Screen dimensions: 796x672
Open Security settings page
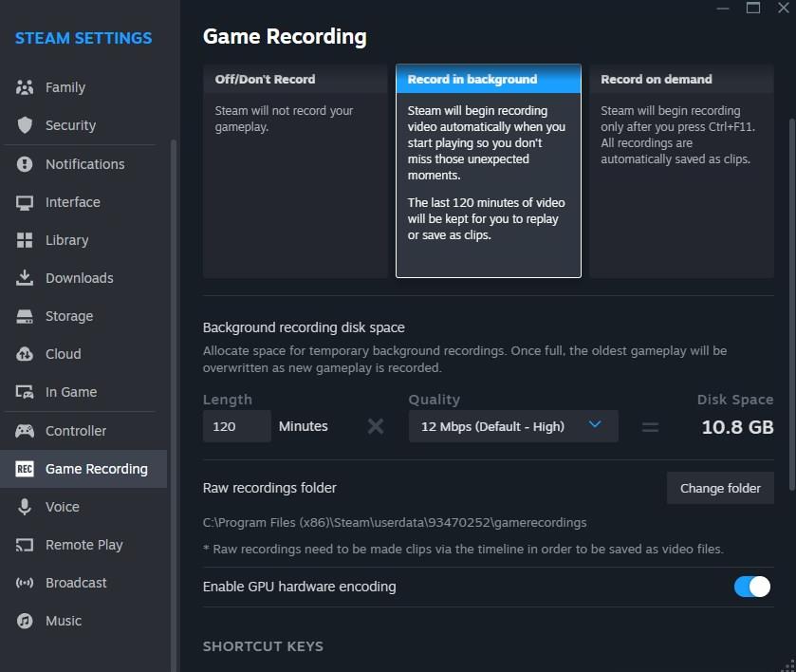click(70, 125)
